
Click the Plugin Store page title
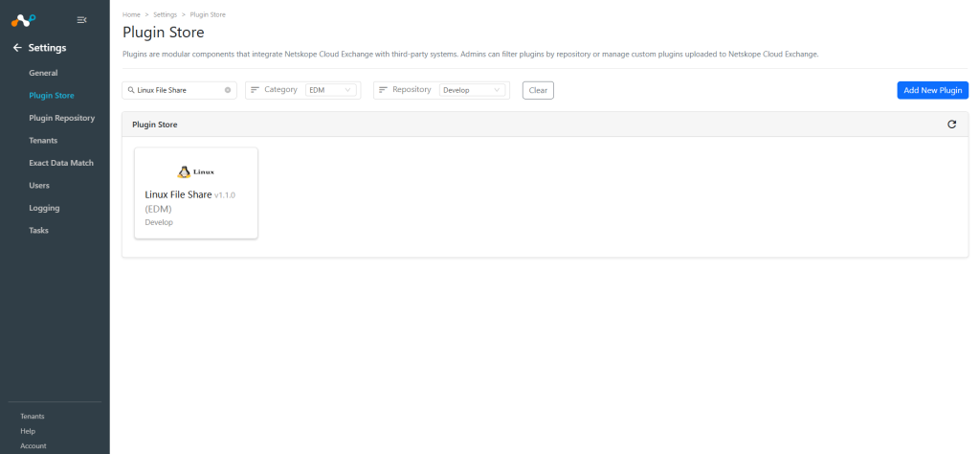click(163, 32)
